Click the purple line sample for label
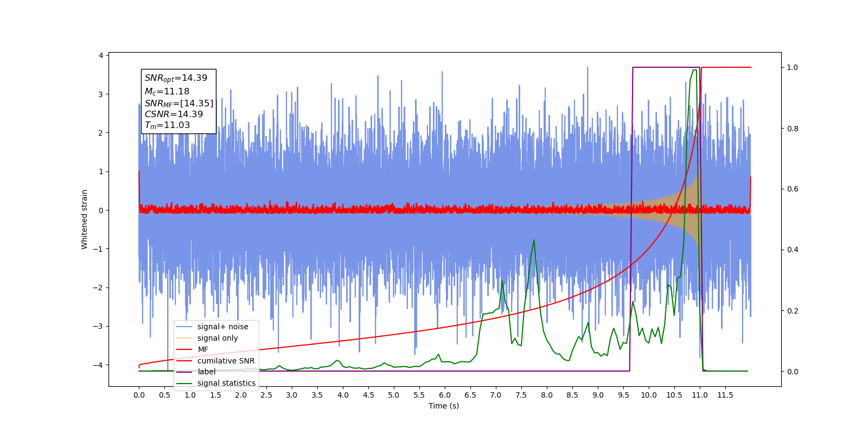 click(184, 372)
